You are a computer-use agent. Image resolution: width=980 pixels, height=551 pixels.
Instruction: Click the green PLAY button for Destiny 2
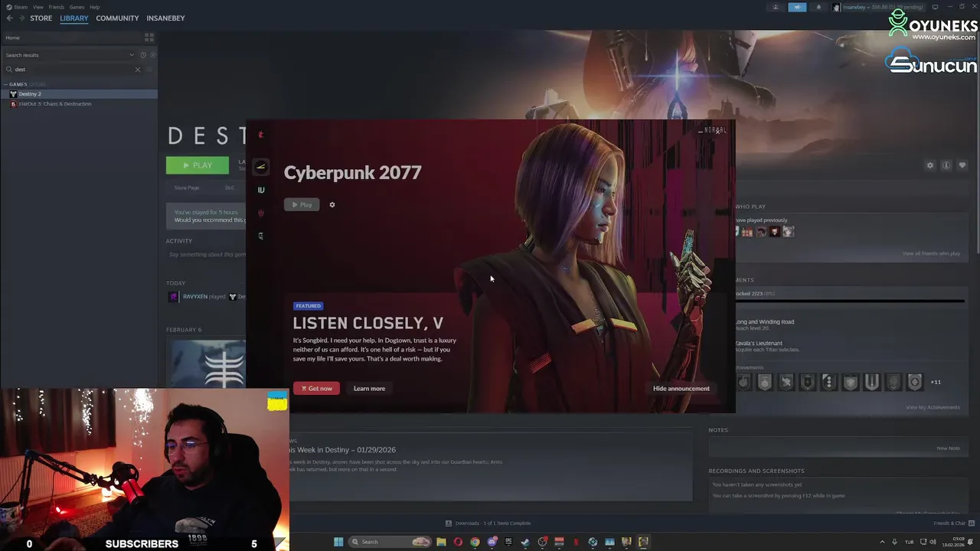click(x=197, y=165)
